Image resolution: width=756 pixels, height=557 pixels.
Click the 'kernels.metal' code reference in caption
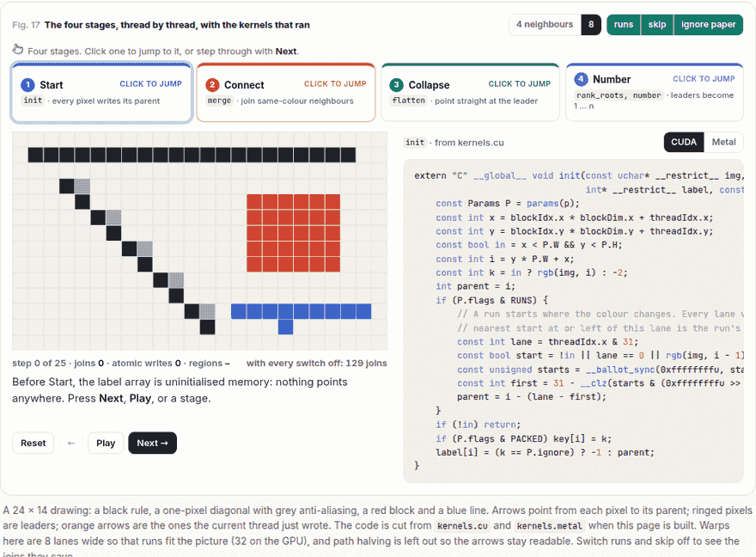click(x=549, y=526)
